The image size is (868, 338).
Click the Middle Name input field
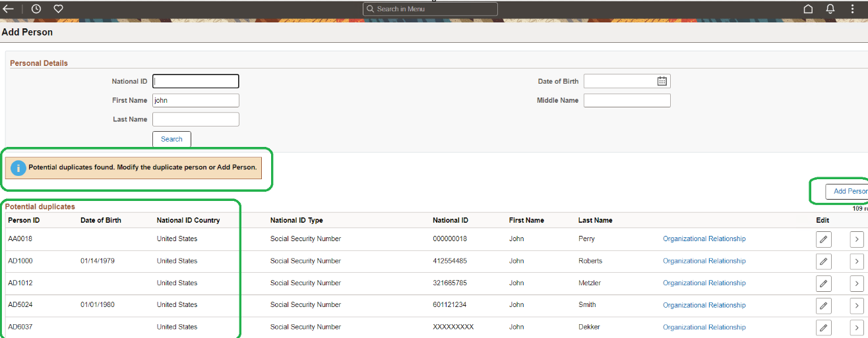627,100
